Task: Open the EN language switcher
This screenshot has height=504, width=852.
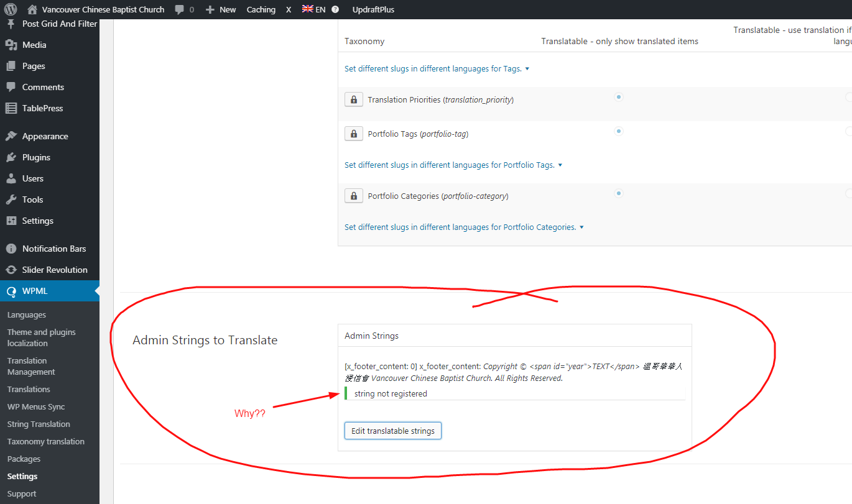Action: click(x=314, y=9)
